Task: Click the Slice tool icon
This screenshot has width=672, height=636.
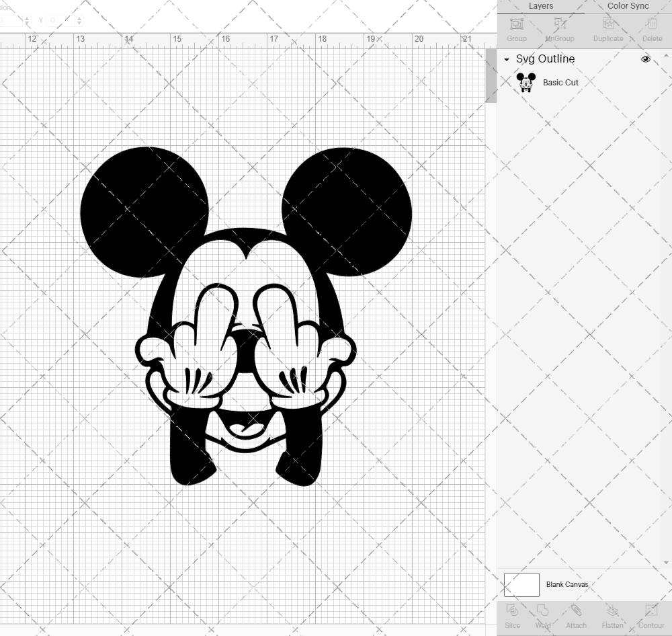Action: (x=512, y=610)
